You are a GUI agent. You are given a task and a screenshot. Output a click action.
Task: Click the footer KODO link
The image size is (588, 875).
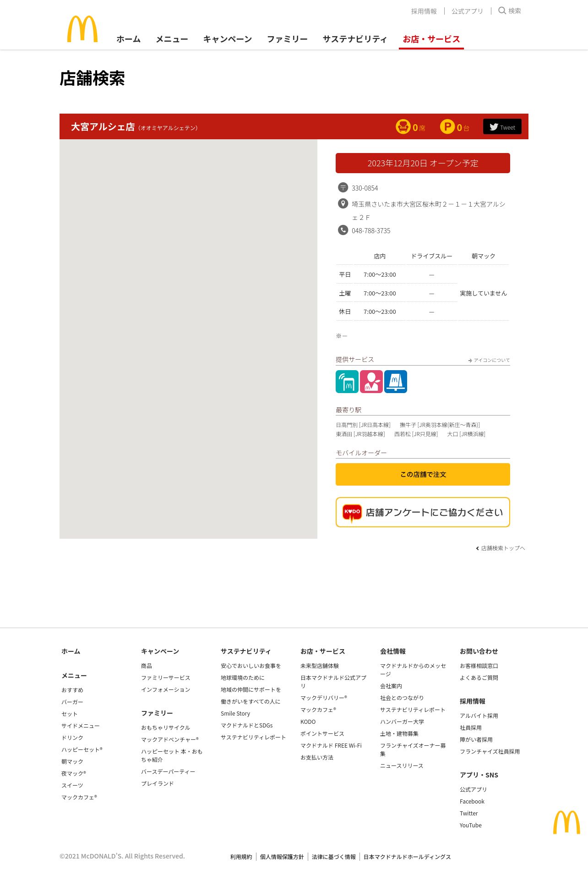[308, 722]
